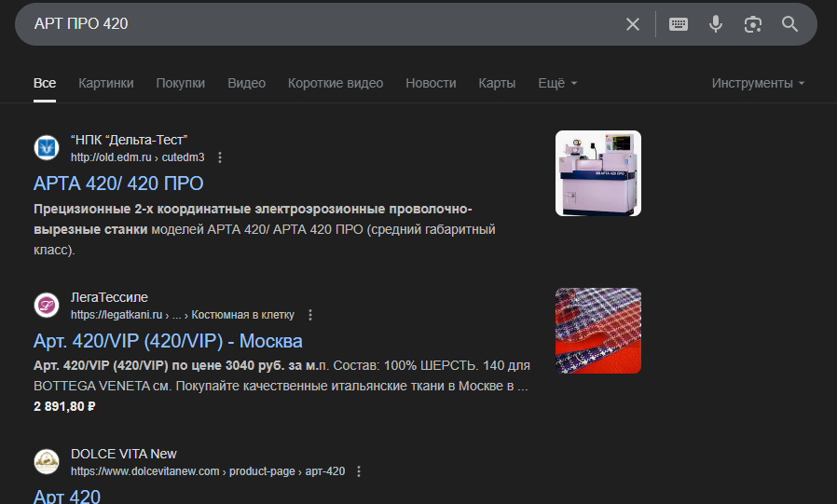837x504 pixels.
Task: Open the Инструменты dropdown
Action: pos(758,83)
